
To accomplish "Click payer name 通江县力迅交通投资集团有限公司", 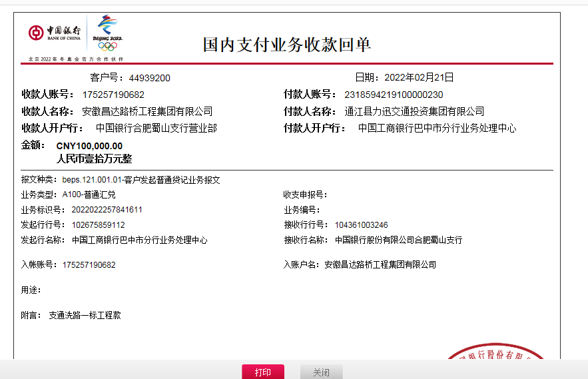I will 414,111.
